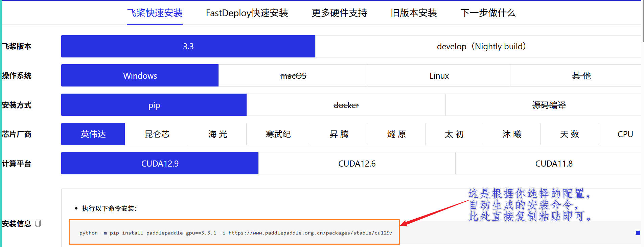Open the FastDeploy快速安装 tab

pyautogui.click(x=247, y=13)
